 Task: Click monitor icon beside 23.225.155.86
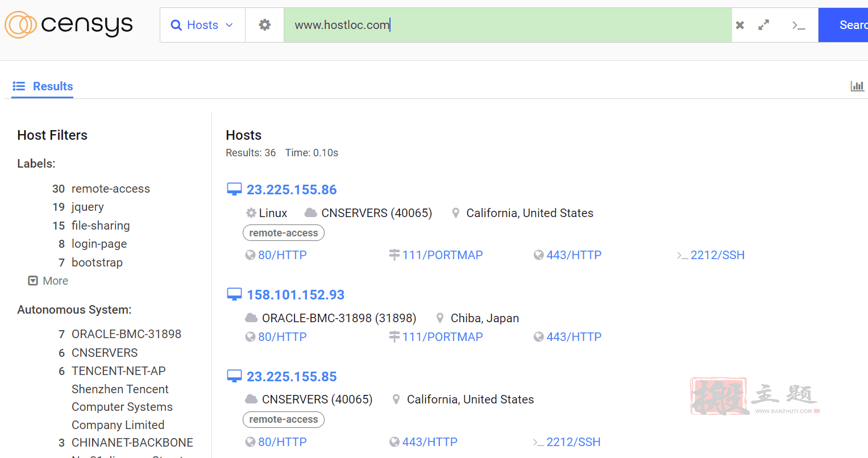click(x=234, y=189)
